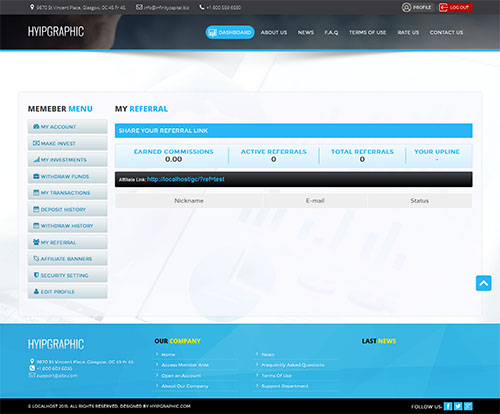
Task: Open Frequently Asked Questions footer link
Action: (292, 365)
